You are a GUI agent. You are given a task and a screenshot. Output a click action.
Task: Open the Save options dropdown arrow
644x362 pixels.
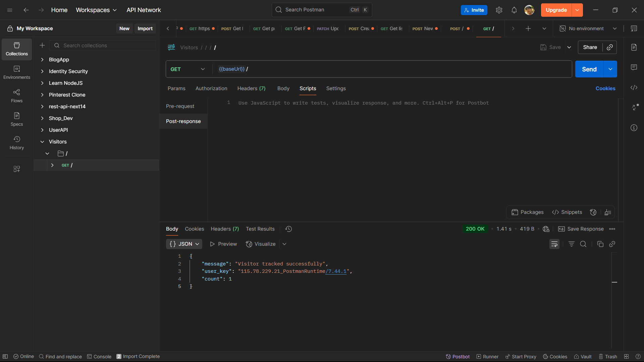[569, 47]
